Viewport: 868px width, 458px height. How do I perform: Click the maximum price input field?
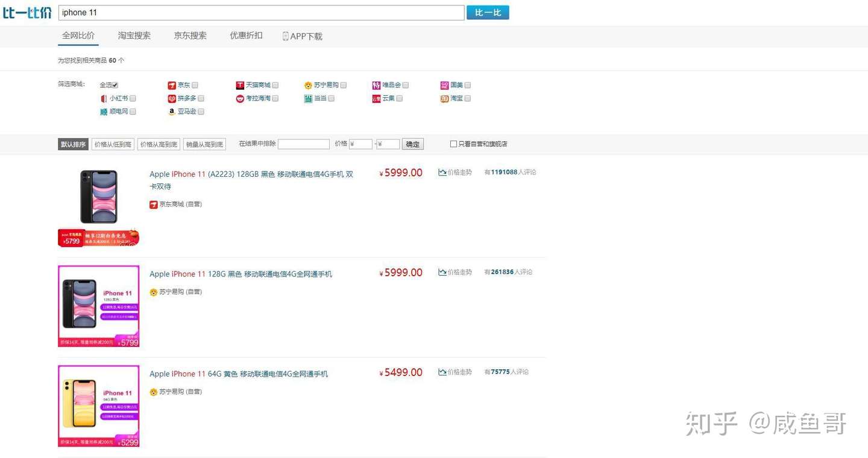pos(388,144)
